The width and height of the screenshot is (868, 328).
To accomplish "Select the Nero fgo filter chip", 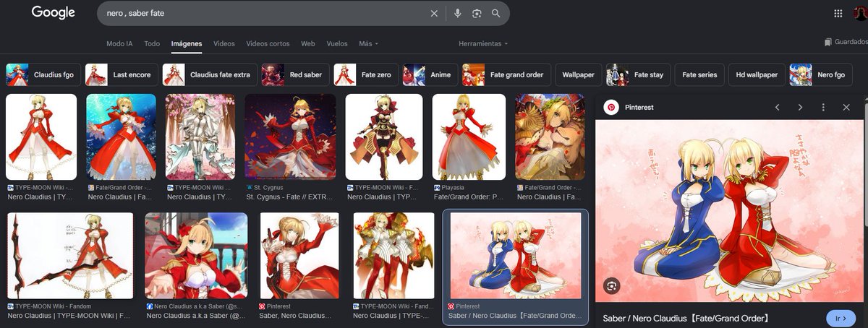I will [821, 74].
